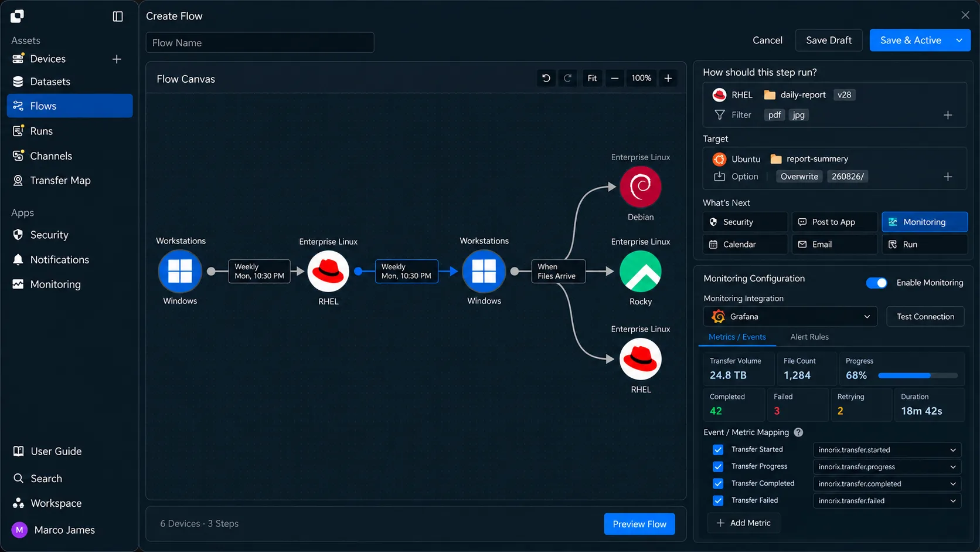Click Test Connection button
This screenshot has height=552, width=980.
(925, 317)
